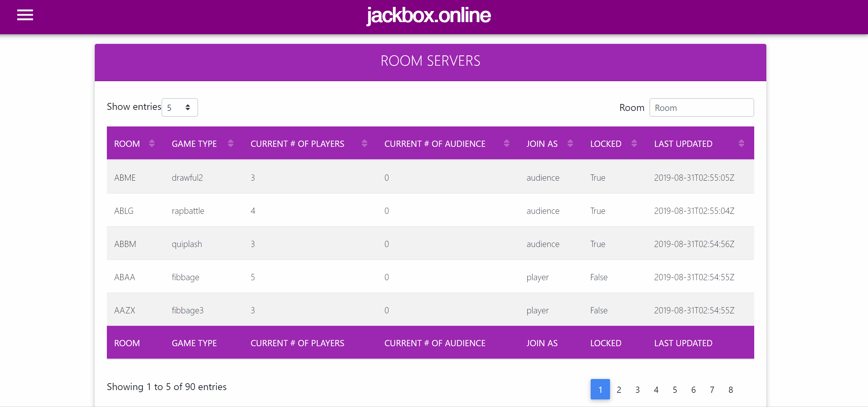The image size is (868, 407).
Task: Open the hamburger menu
Action: click(x=25, y=15)
